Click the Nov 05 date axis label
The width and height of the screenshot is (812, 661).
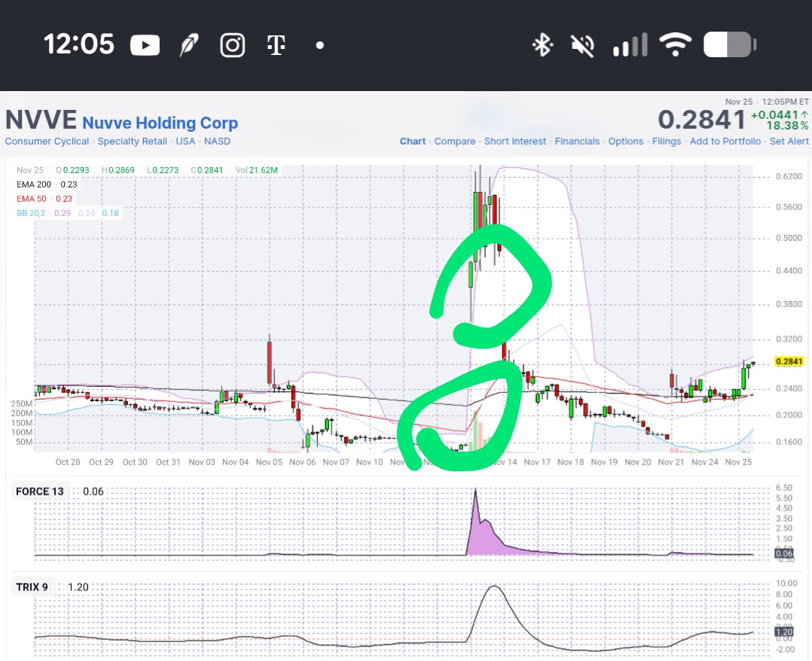pos(269,461)
